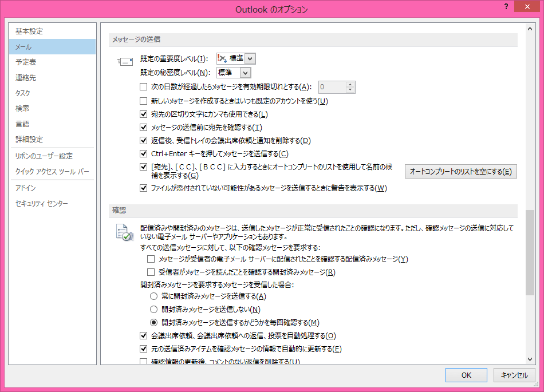544x392 pixels.
Task: Confirm settings with the OK button
Action: click(466, 375)
